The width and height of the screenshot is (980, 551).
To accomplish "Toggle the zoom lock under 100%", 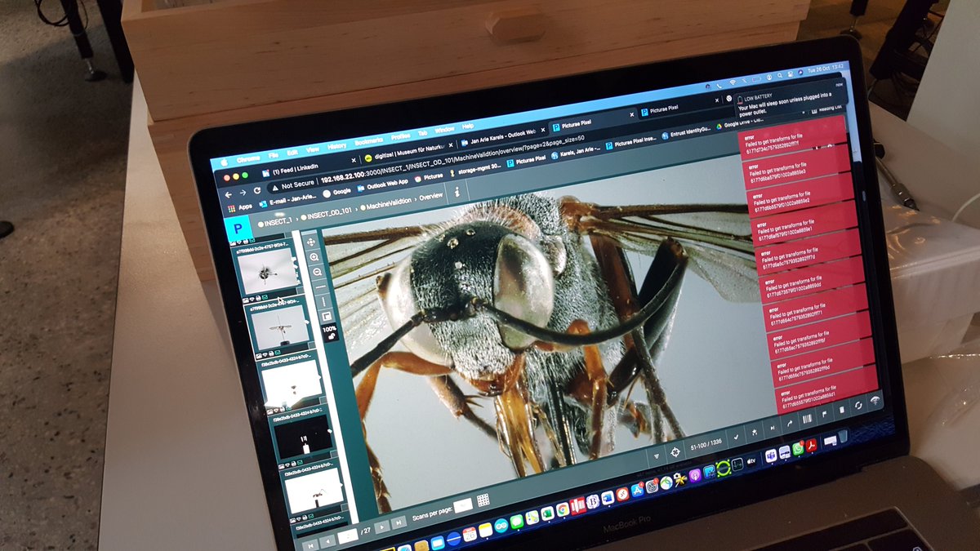I will [x=331, y=336].
